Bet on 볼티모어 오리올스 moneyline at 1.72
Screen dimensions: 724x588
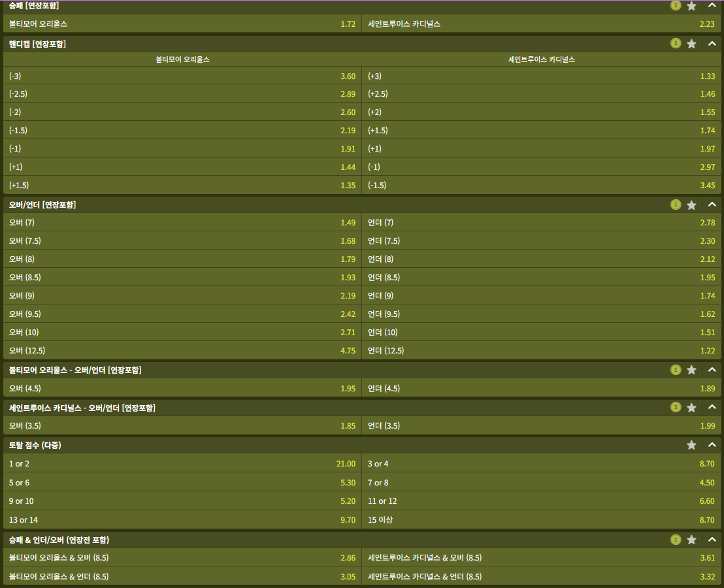[x=182, y=24]
